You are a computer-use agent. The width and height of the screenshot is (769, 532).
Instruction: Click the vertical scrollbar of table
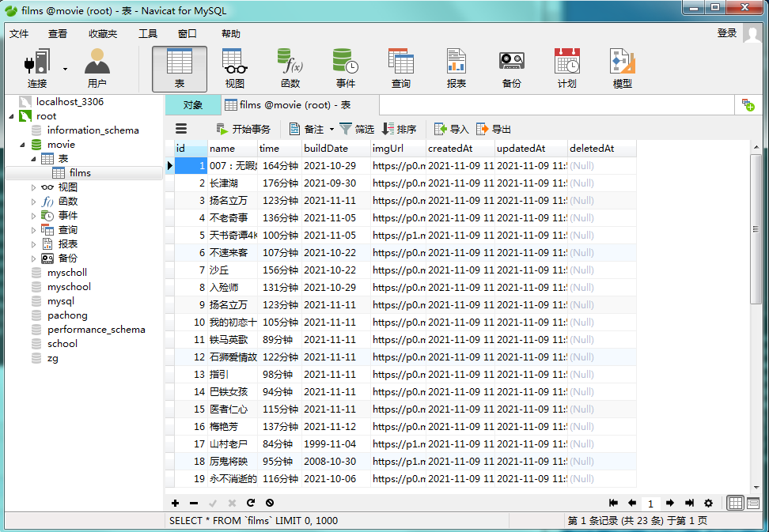(x=756, y=228)
